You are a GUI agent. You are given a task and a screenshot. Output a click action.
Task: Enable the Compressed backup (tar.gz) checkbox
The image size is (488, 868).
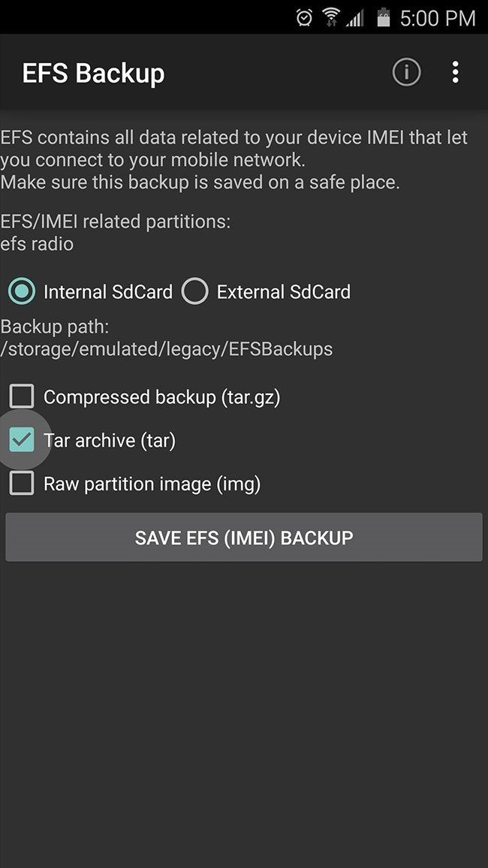click(22, 396)
